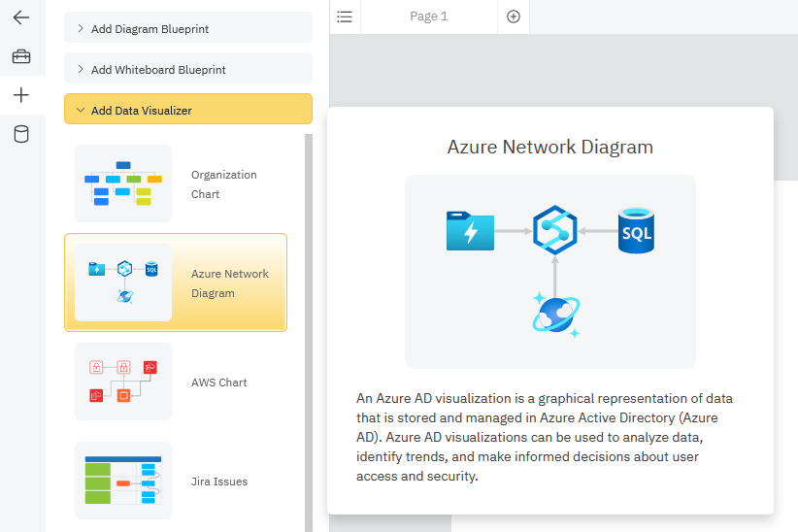This screenshot has width=798, height=532.
Task: Expand Add Diagram Blueprint section
Action: [188, 28]
